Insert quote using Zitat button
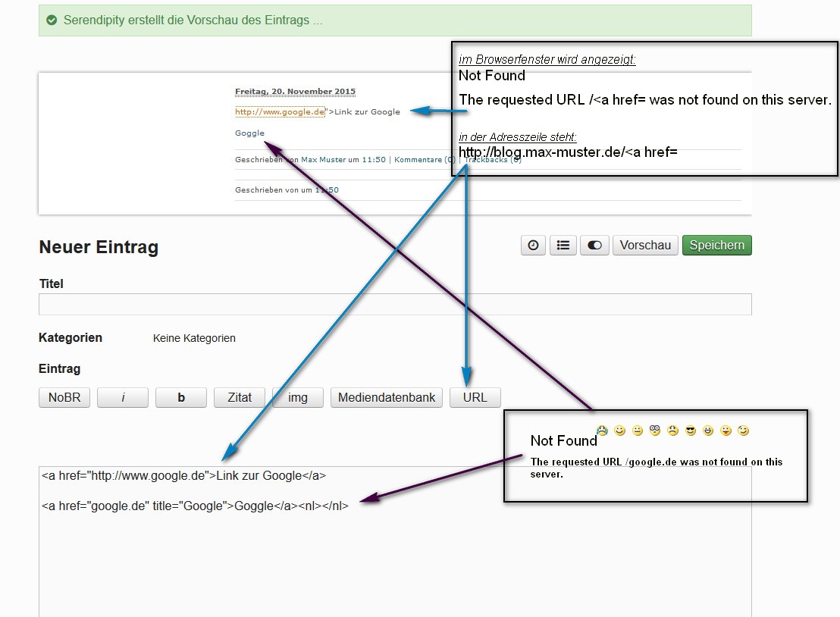This screenshot has width=840, height=617. pos(240,398)
